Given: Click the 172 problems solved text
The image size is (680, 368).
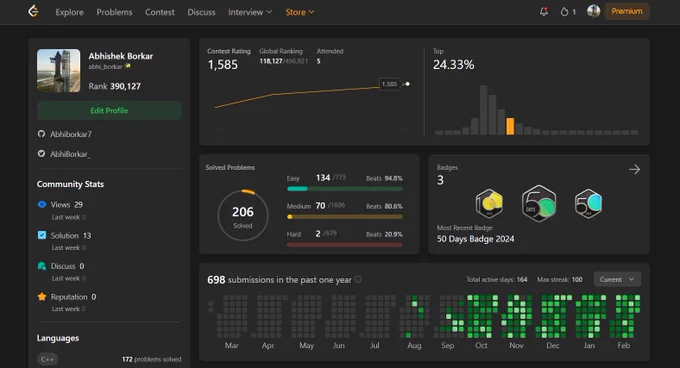Looking at the screenshot, I should [x=152, y=359].
